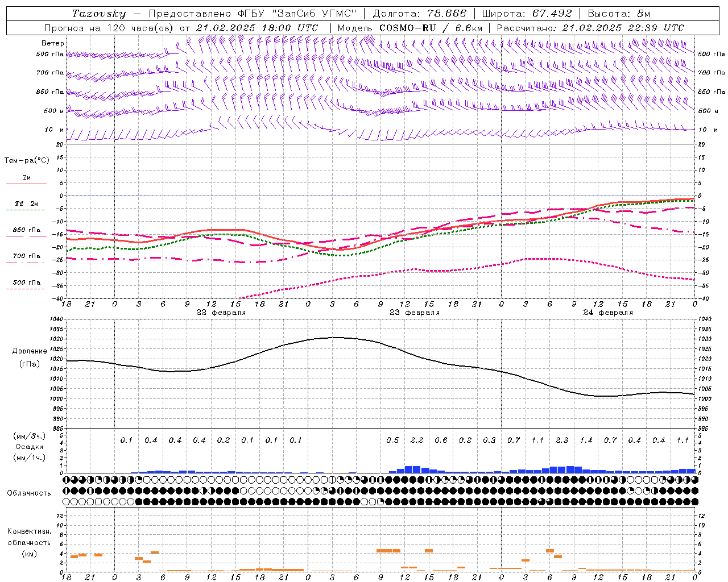728x582 pixels.
Task: Click the longitude value Долгота: 78.666
Action: point(420,14)
